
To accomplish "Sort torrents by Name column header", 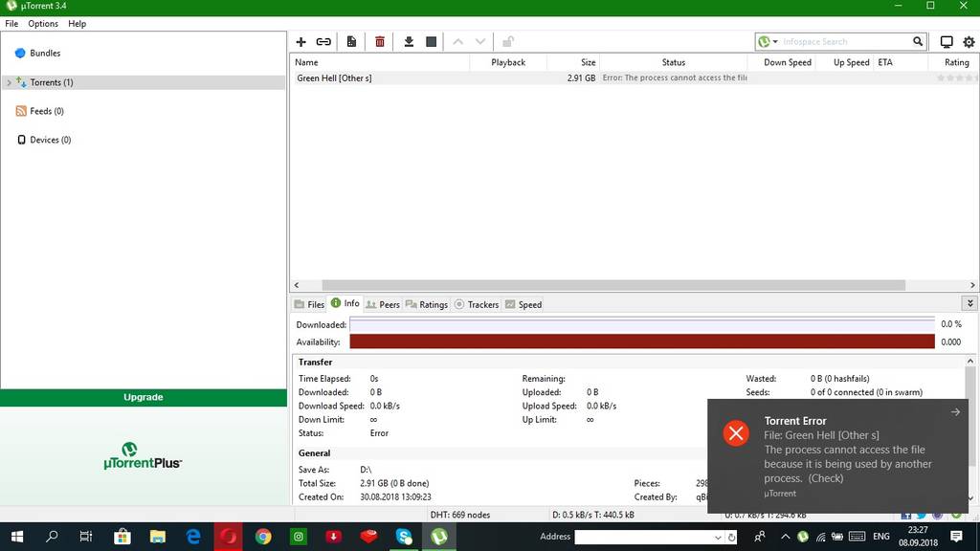I will [x=379, y=62].
